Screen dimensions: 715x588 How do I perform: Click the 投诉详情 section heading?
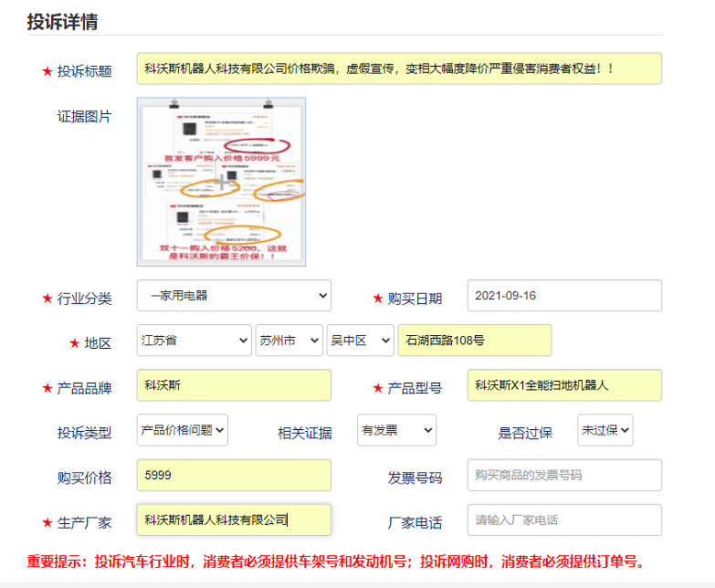pyautogui.click(x=62, y=22)
